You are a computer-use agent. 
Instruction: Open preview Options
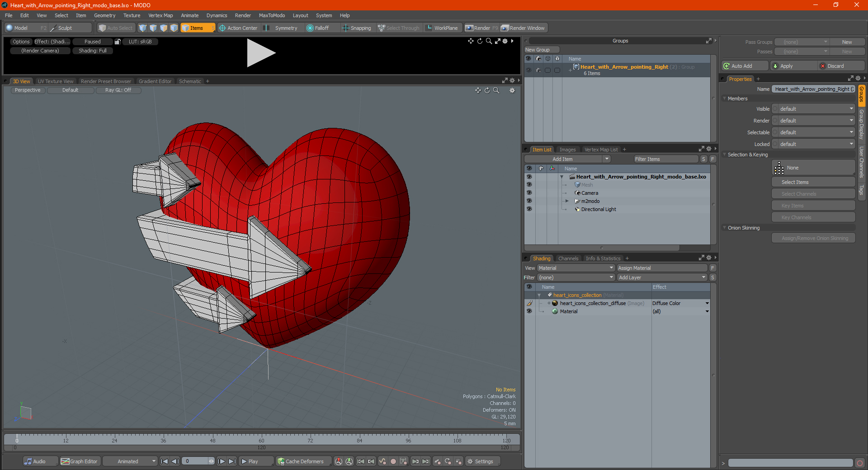(21, 42)
